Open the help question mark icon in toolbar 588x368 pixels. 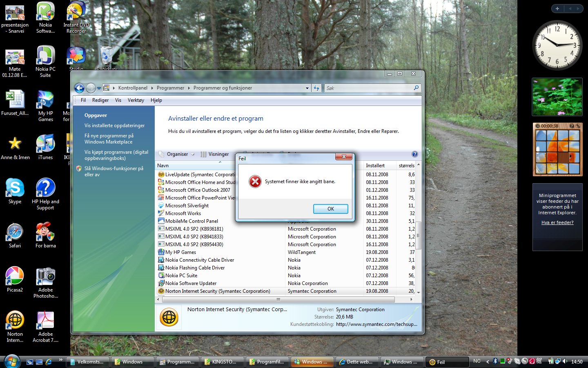pyautogui.click(x=415, y=154)
